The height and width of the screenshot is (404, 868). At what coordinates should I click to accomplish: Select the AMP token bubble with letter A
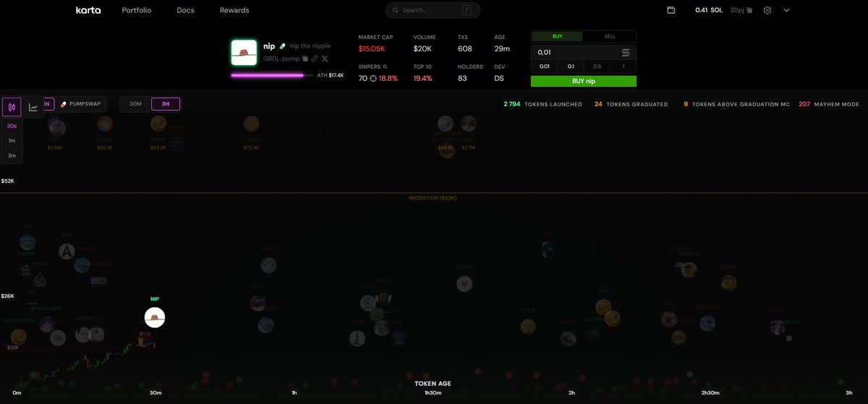[67, 251]
